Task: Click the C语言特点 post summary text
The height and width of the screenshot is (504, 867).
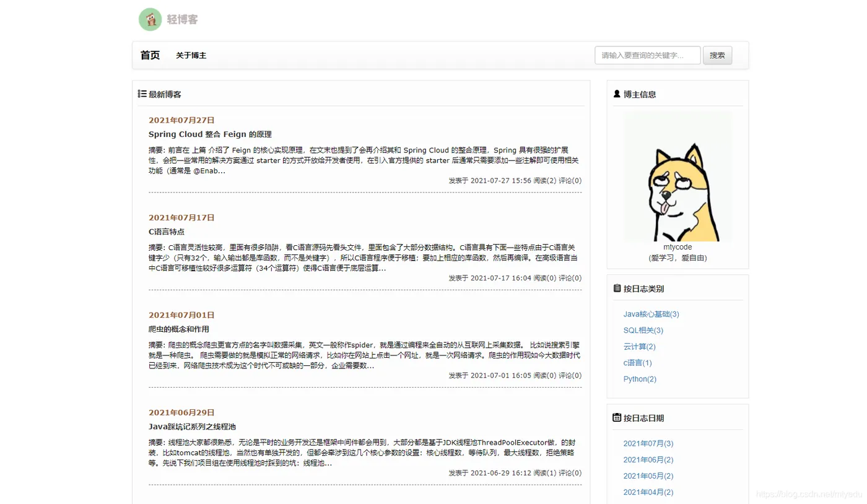Action: pyautogui.click(x=364, y=258)
